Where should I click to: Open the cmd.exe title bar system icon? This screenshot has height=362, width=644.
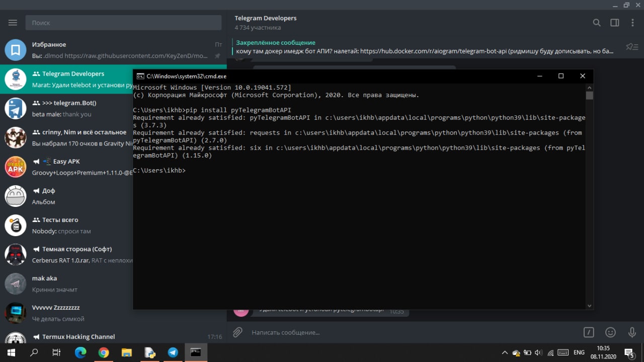(x=140, y=76)
